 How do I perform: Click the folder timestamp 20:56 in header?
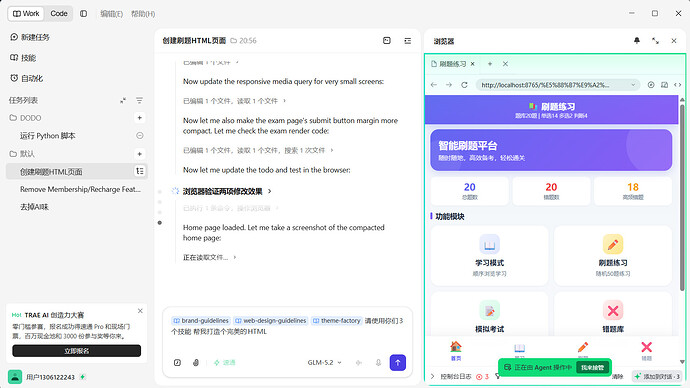coord(243,40)
